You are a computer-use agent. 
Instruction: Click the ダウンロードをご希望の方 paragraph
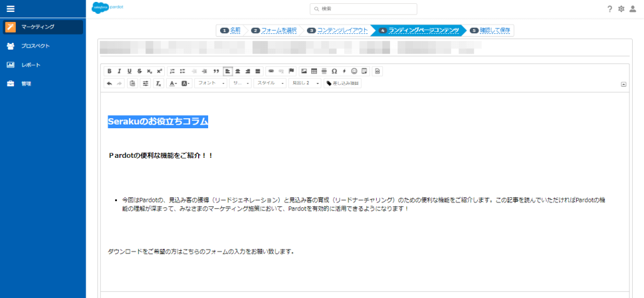point(201,251)
